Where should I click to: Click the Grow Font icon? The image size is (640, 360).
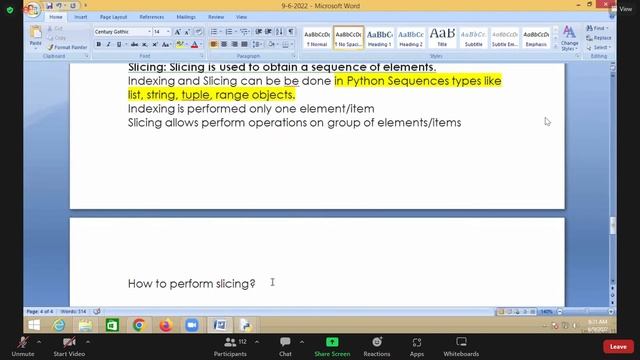coord(178,32)
